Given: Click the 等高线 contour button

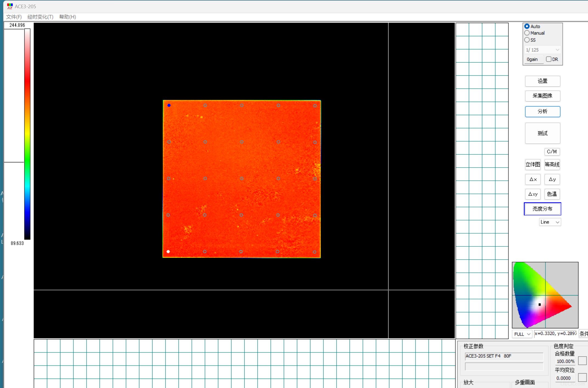Looking at the screenshot, I should click(x=552, y=165).
